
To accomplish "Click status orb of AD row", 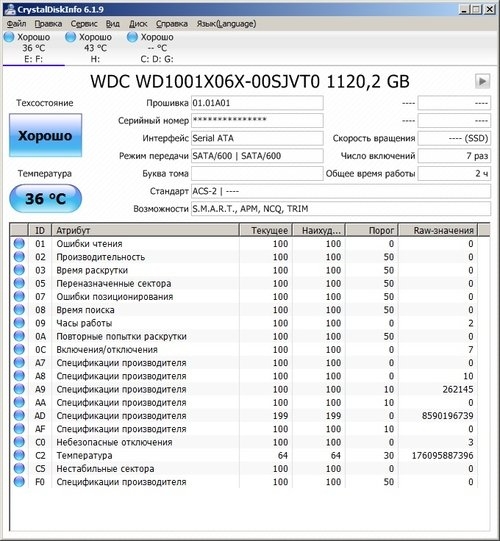I will 19,415.
